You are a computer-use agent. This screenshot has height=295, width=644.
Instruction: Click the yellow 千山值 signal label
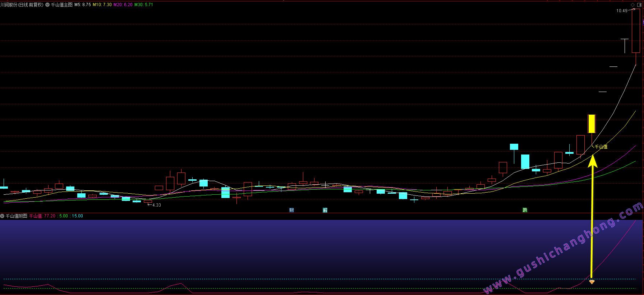click(601, 147)
